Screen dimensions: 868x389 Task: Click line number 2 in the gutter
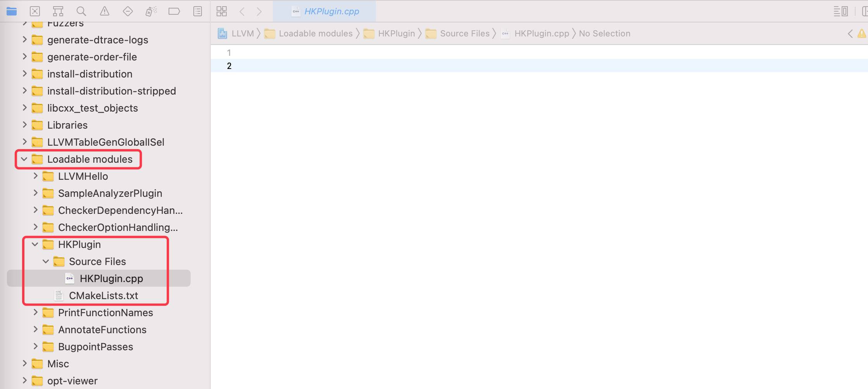pyautogui.click(x=229, y=66)
